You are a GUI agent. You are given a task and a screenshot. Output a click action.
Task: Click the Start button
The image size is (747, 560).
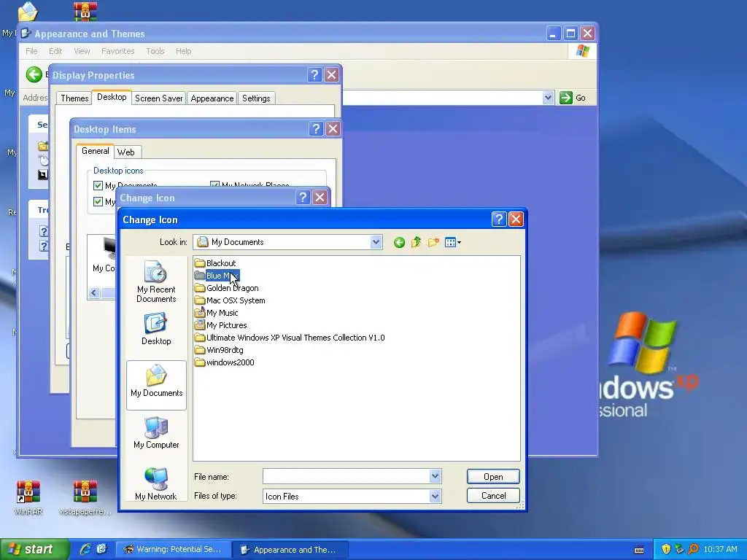34,549
